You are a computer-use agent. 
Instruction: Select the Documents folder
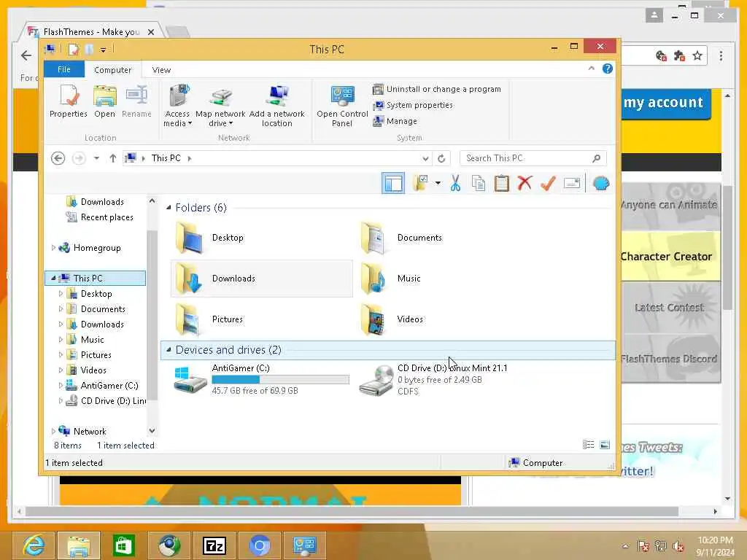[x=446, y=238]
